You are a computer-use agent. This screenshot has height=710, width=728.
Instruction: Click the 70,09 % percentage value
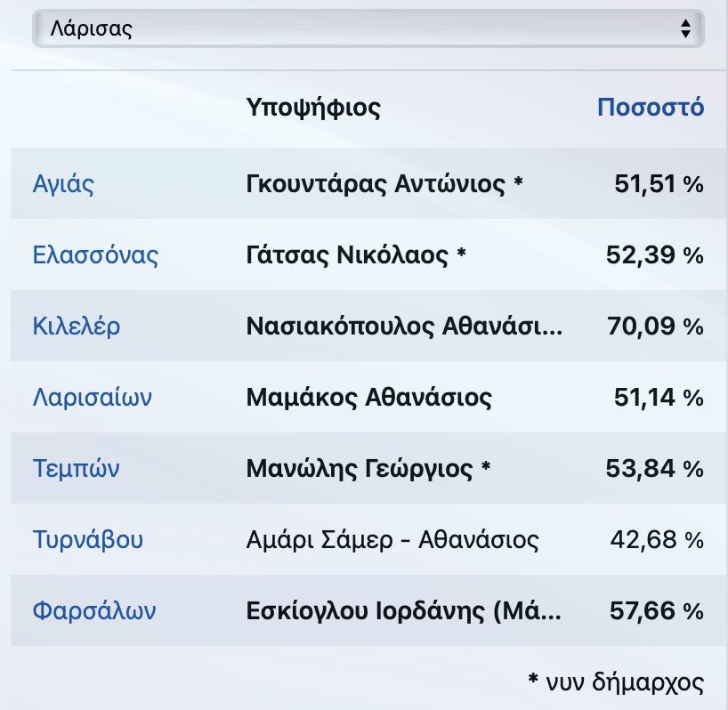(655, 326)
